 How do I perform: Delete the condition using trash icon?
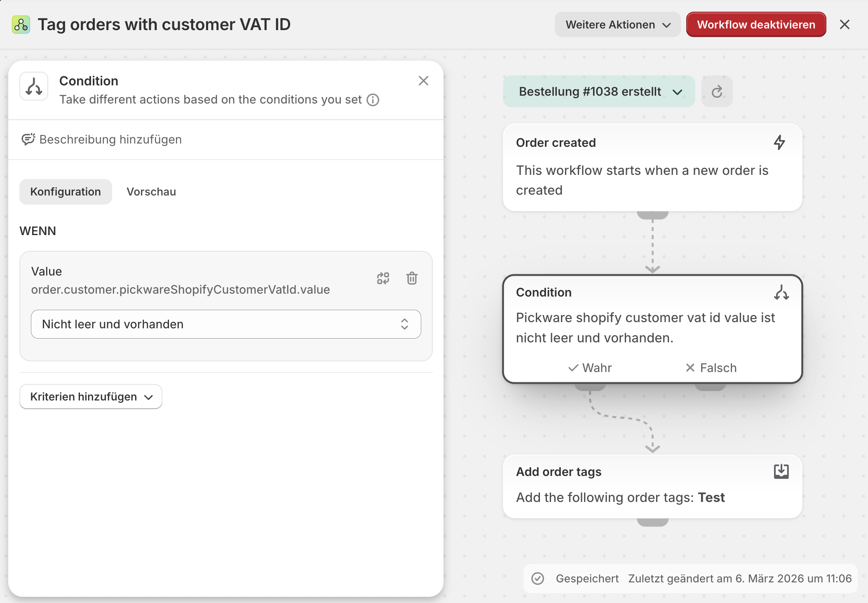[412, 278]
